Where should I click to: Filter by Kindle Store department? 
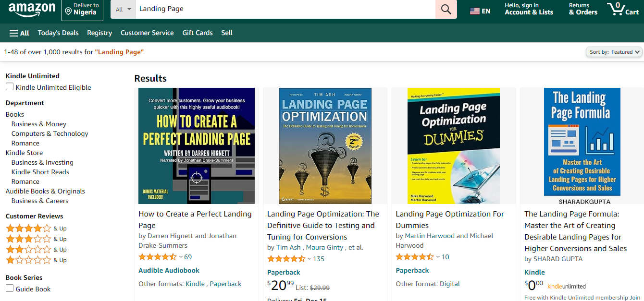click(24, 153)
